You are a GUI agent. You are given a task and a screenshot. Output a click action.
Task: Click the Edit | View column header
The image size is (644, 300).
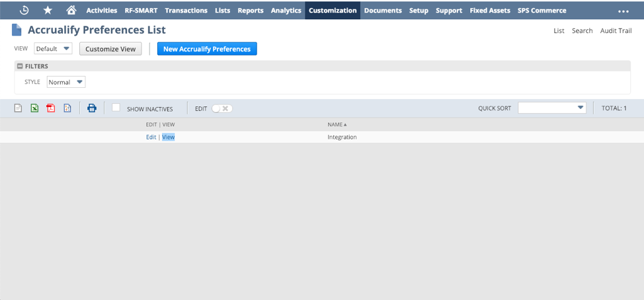pos(160,124)
